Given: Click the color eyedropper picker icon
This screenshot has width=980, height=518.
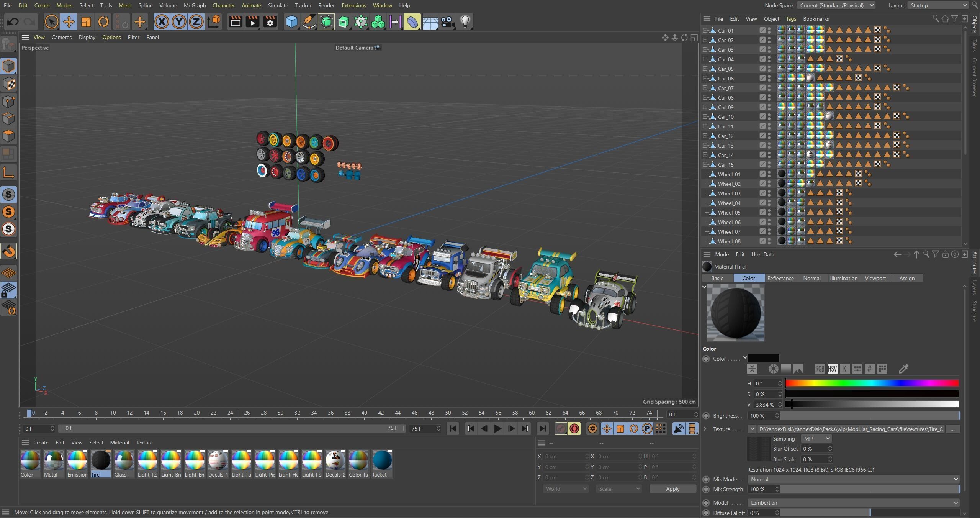Looking at the screenshot, I should [x=903, y=369].
